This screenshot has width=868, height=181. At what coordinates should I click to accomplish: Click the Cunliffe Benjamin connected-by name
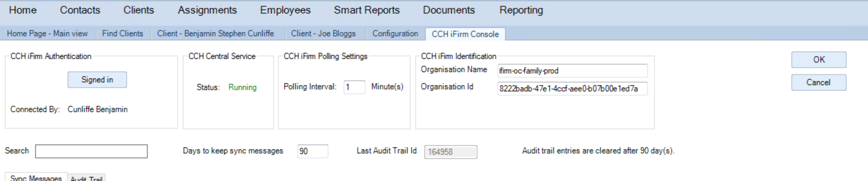[x=98, y=109]
